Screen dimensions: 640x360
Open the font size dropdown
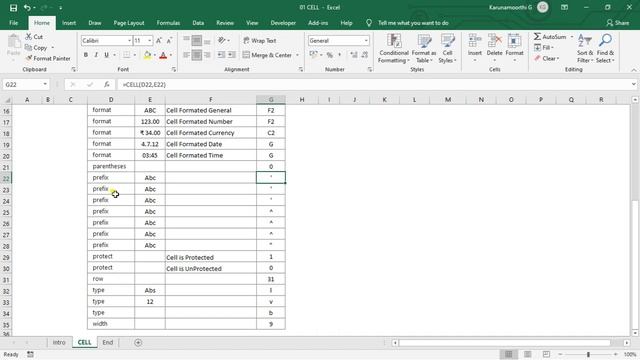[x=149, y=40]
